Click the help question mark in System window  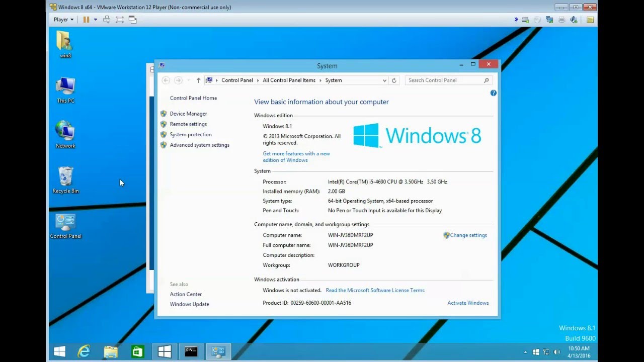click(x=494, y=93)
